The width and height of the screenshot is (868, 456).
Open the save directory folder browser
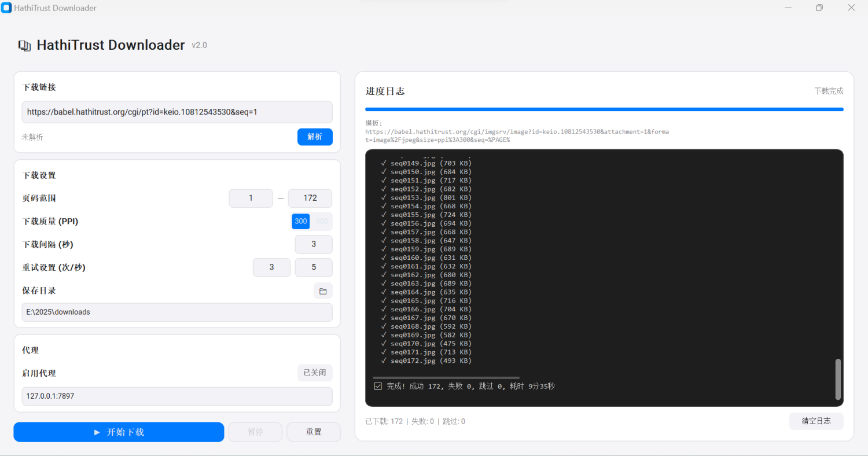pos(323,291)
